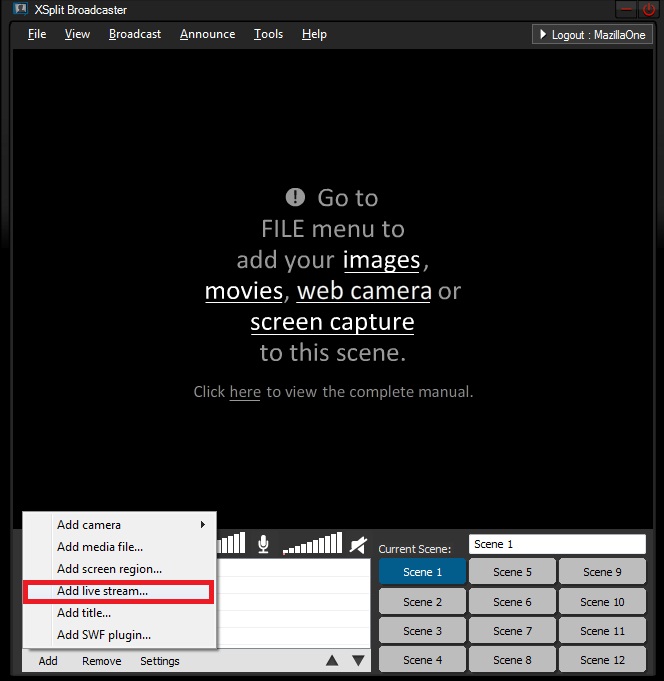Switch to Scene 1

(422, 572)
